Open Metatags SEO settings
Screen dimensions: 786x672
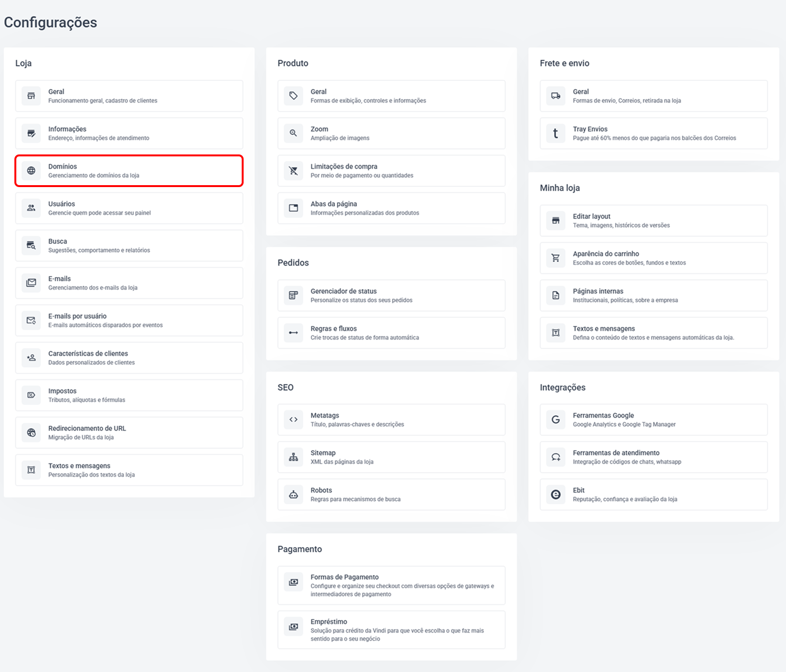click(x=391, y=420)
